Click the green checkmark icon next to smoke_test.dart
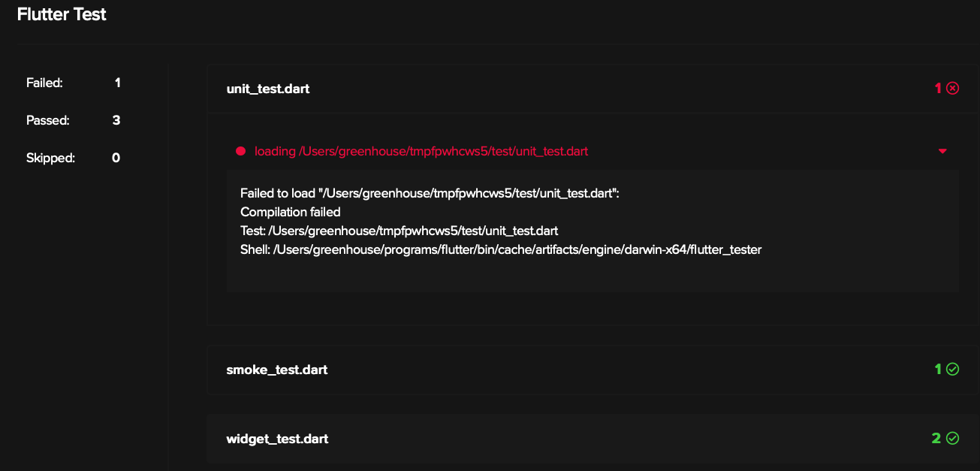 pos(952,369)
